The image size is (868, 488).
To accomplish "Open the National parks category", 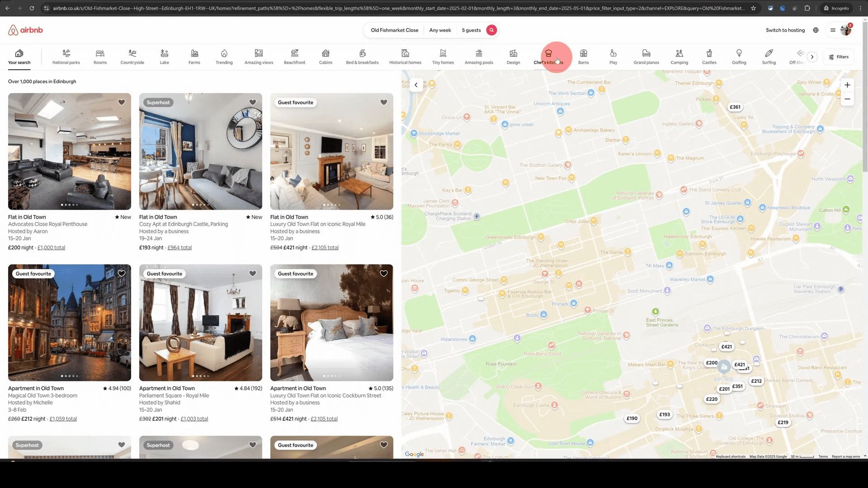I will pyautogui.click(x=66, y=57).
